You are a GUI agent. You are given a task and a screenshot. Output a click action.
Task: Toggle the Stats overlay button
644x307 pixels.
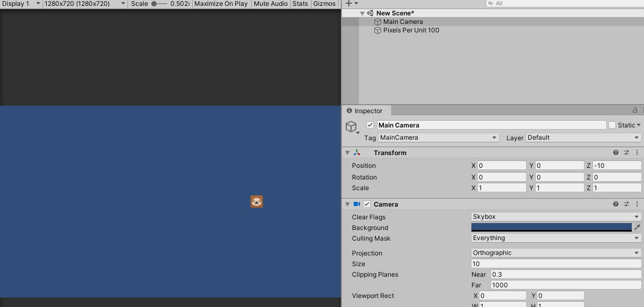pyautogui.click(x=300, y=4)
